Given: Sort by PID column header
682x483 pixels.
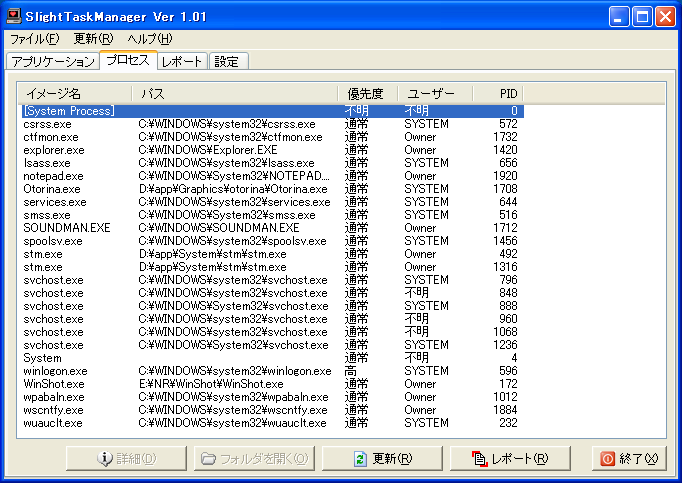Looking at the screenshot, I should point(498,94).
